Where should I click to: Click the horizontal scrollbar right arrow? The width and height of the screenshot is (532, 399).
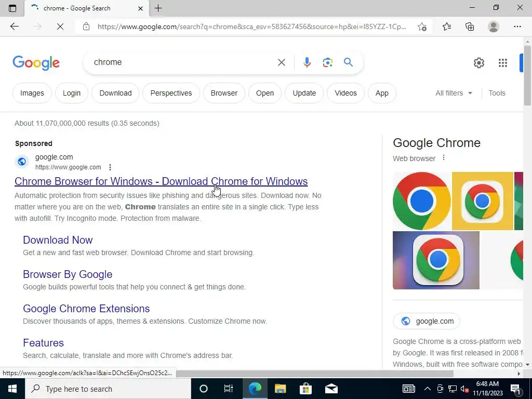click(x=519, y=374)
